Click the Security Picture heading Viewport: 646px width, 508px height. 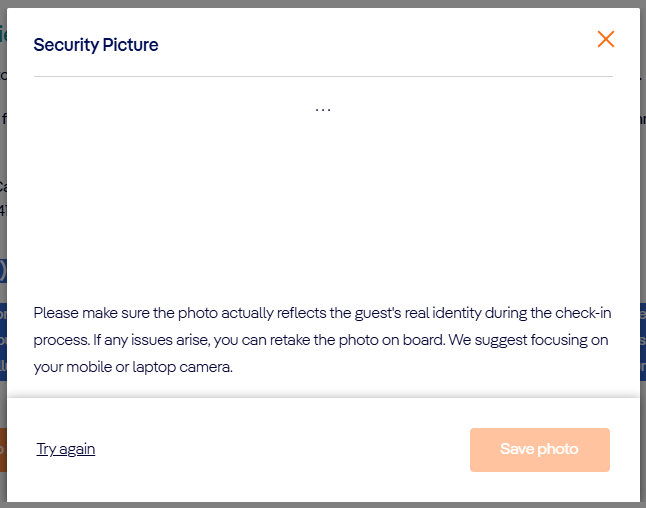coord(96,44)
